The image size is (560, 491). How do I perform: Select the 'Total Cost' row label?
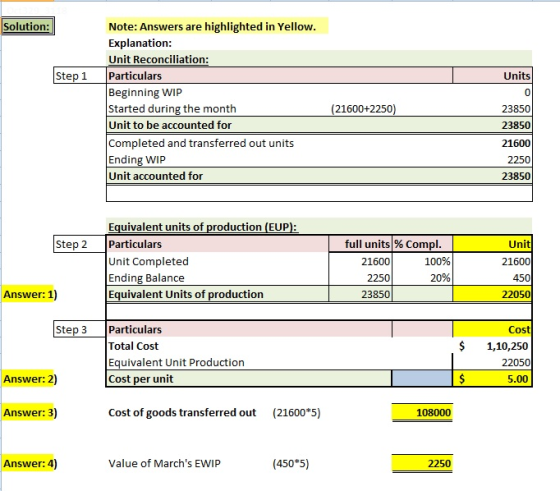coord(133,346)
